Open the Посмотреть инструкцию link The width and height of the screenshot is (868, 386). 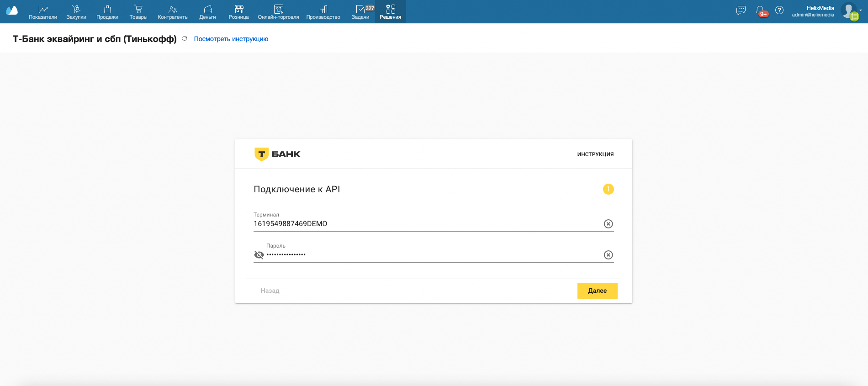click(231, 39)
